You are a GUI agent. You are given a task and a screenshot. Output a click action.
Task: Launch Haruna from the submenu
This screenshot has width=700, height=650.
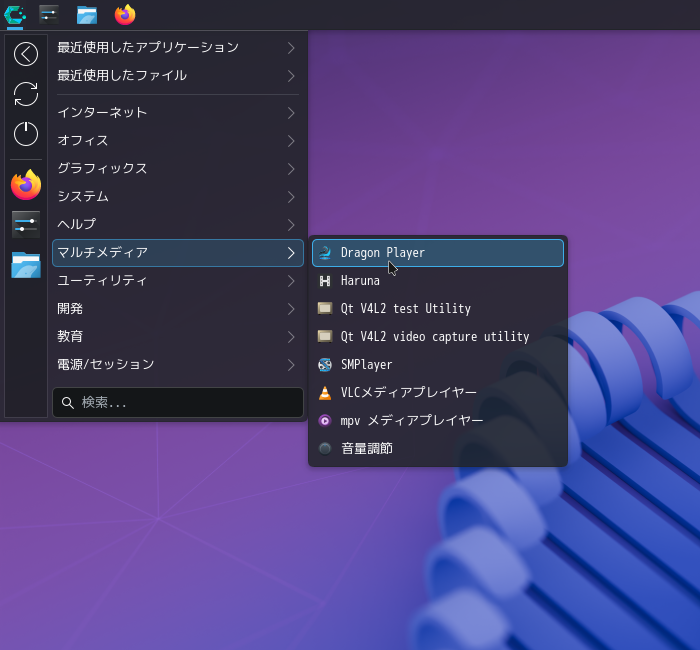point(438,281)
